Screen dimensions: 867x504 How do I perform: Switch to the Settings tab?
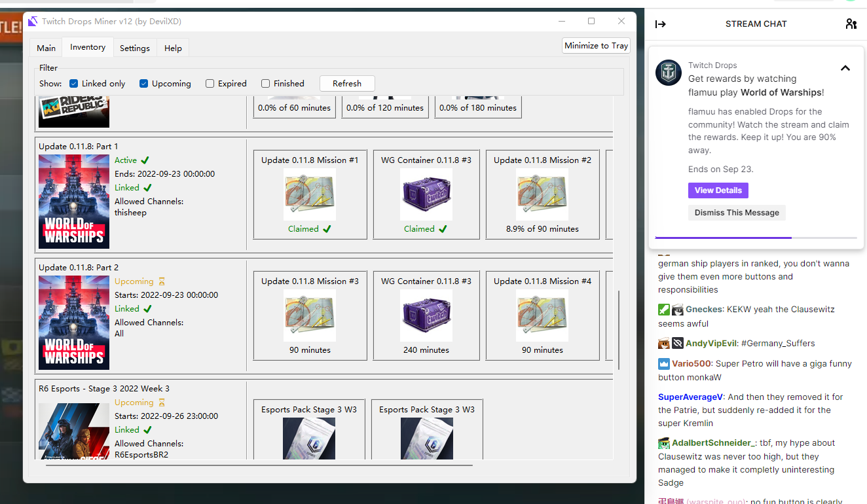(x=135, y=47)
